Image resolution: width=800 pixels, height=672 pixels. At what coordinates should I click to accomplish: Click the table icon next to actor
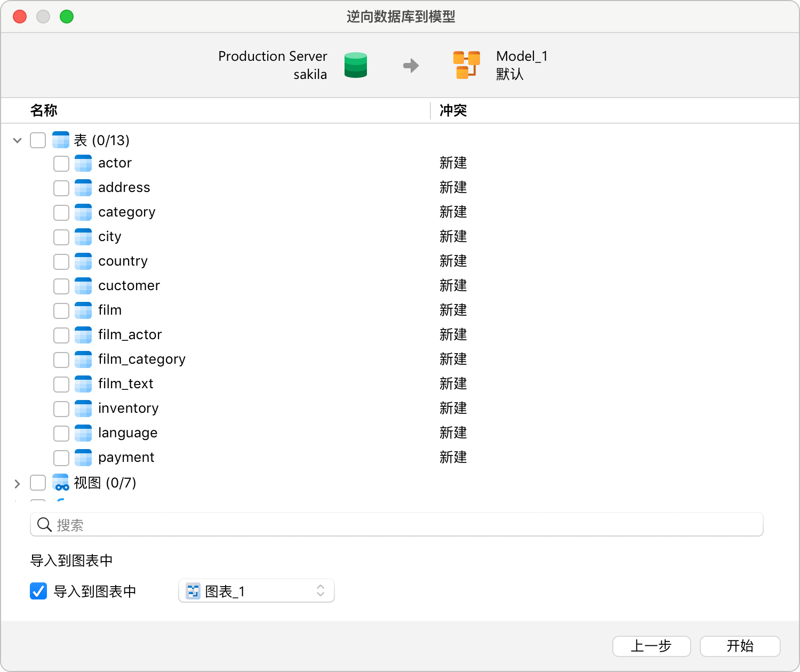(x=83, y=163)
